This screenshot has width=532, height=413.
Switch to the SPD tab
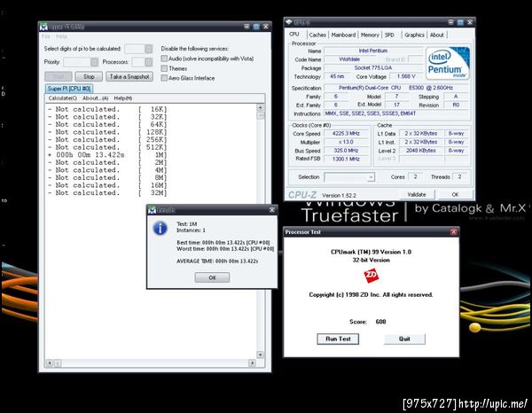point(389,35)
